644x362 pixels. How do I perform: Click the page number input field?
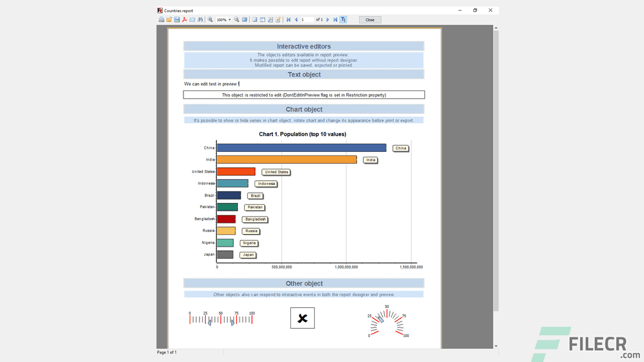pos(307,20)
